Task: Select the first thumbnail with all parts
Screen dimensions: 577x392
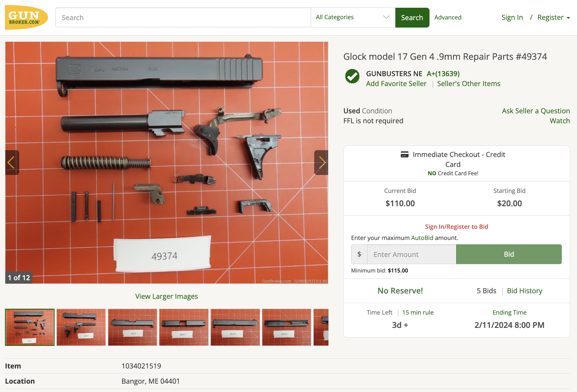Action: [30, 327]
